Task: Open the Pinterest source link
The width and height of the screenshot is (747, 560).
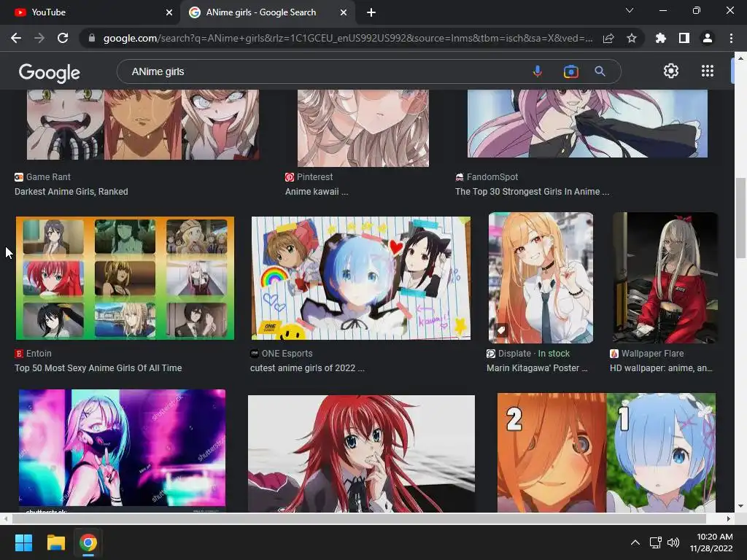Action: coord(309,177)
